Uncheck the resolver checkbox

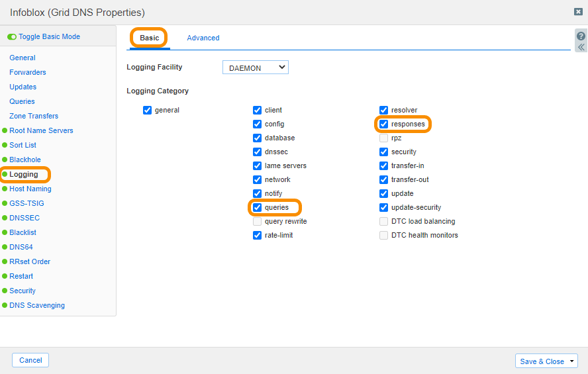click(383, 110)
